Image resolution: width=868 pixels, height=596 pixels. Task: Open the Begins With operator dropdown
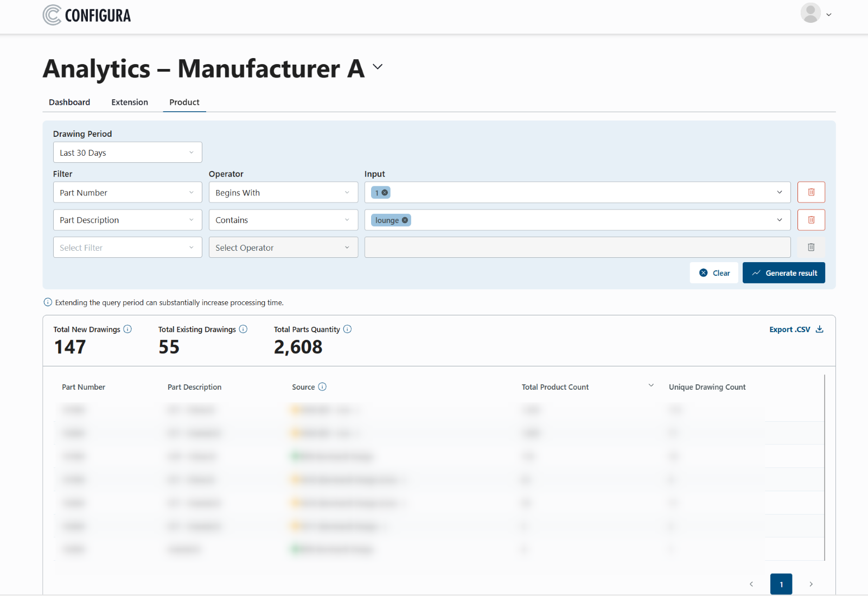283,193
